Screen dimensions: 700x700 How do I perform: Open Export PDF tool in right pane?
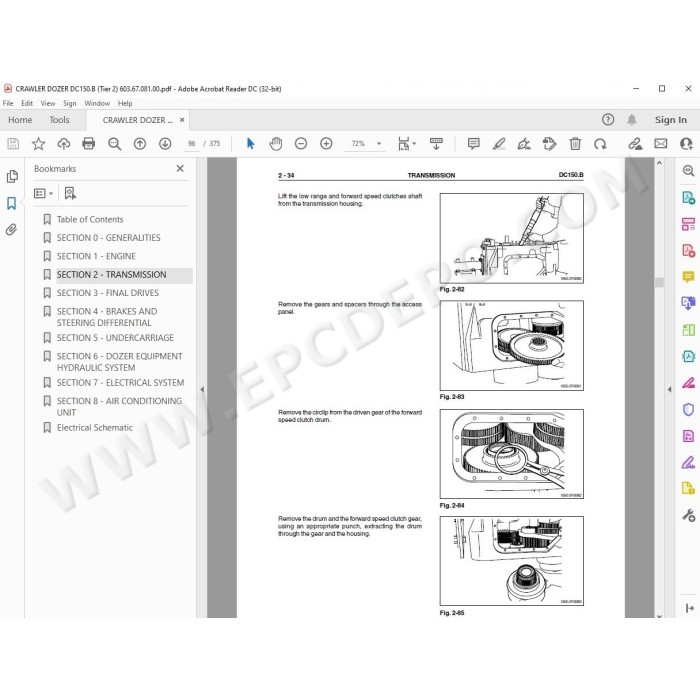tap(688, 197)
